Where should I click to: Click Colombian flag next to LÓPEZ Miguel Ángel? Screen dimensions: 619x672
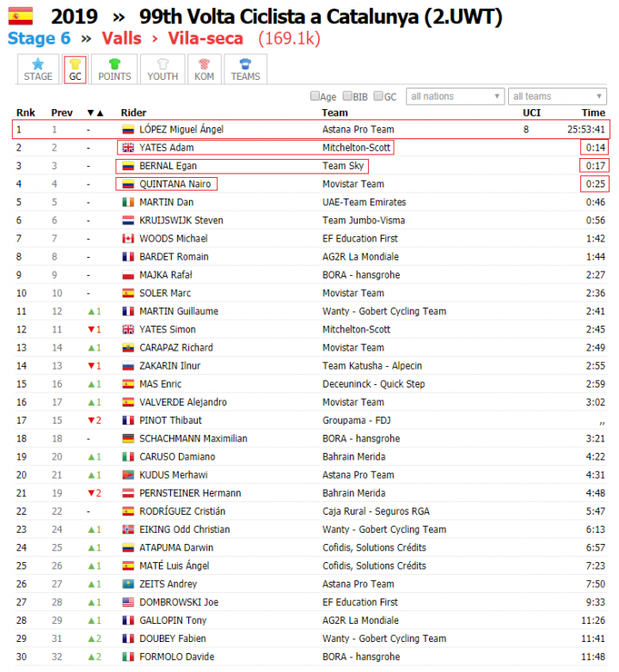[128, 130]
